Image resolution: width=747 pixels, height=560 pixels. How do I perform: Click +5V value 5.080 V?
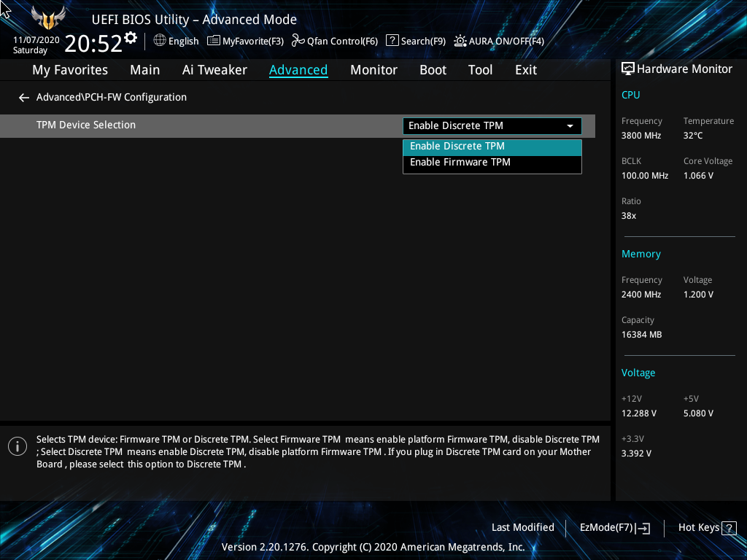698,413
